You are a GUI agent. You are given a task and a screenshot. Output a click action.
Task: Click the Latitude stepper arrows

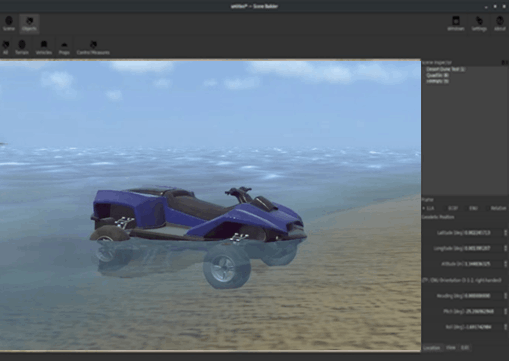(506, 233)
